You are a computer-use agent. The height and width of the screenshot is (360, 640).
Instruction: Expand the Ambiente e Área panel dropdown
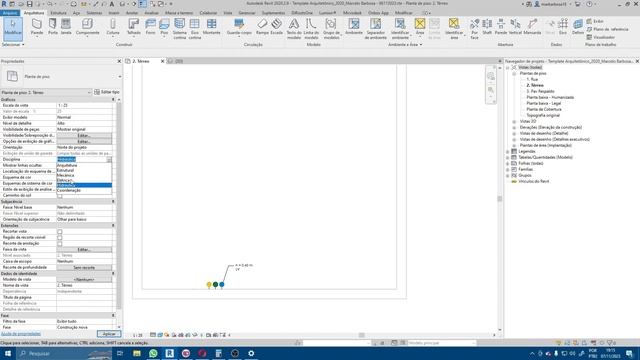(x=405, y=44)
